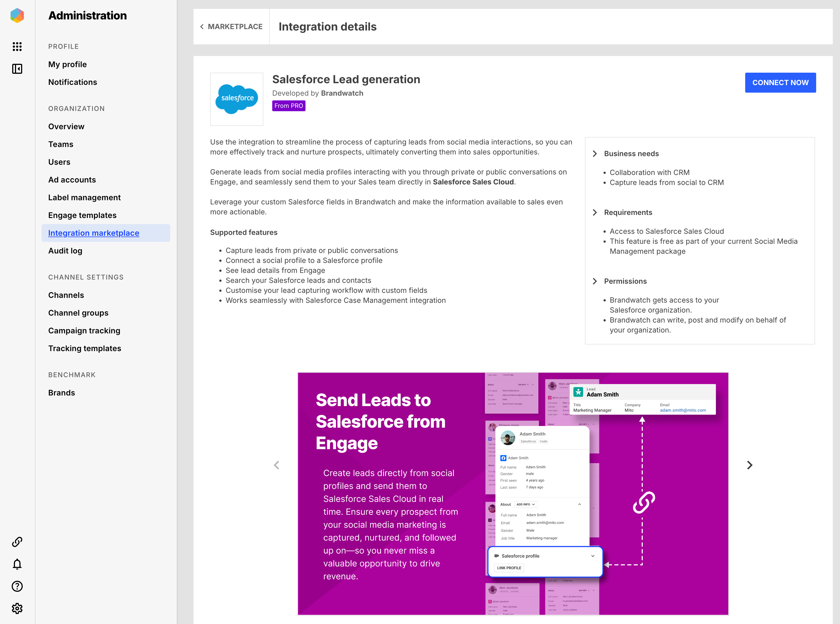Open Teams page
This screenshot has height=624, width=840.
tap(61, 144)
